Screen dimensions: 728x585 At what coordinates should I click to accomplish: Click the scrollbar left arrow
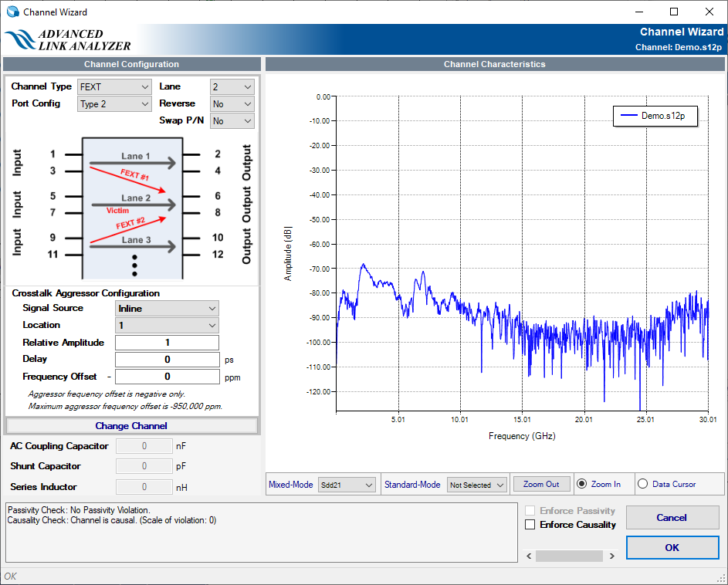529,556
